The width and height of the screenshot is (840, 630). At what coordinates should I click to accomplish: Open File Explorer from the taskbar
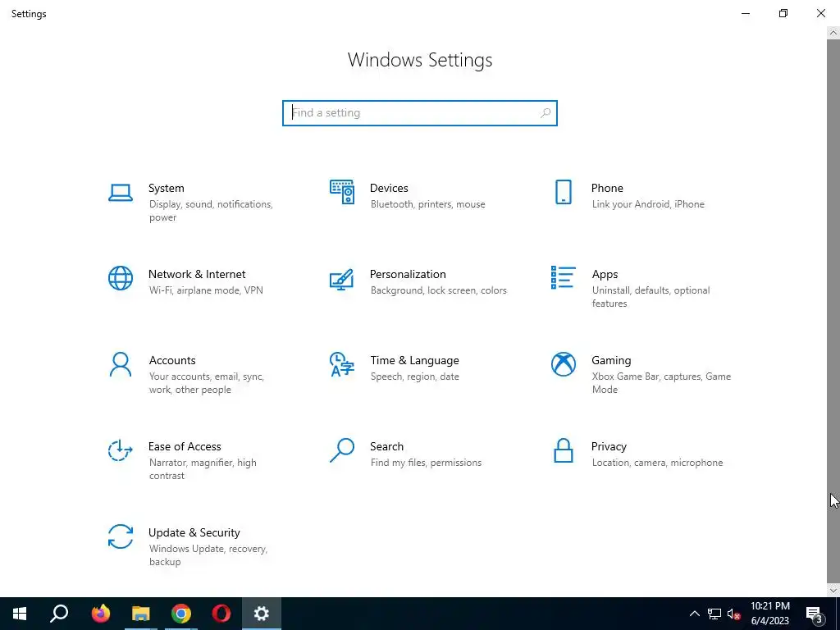(140, 614)
